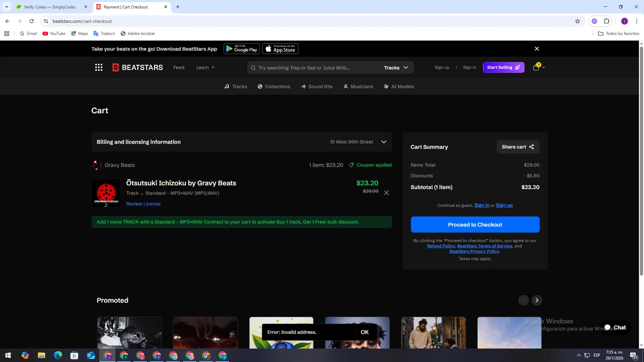Screen dimensions: 644x362
Task: Open the BeatStars apps grid icon
Action: (x=99, y=67)
